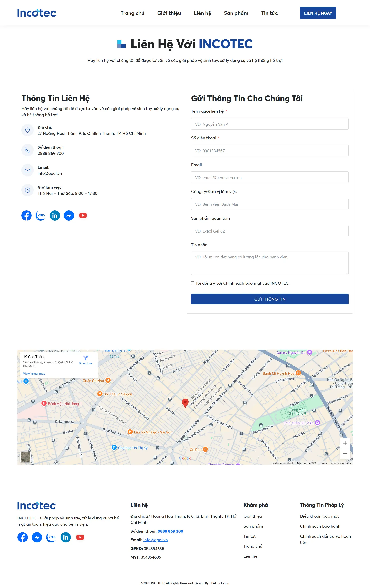Image resolution: width=370 pixels, height=588 pixels.
Task: Select the Galaxy Nguyễn Du cinema marker
Action: [310, 352]
